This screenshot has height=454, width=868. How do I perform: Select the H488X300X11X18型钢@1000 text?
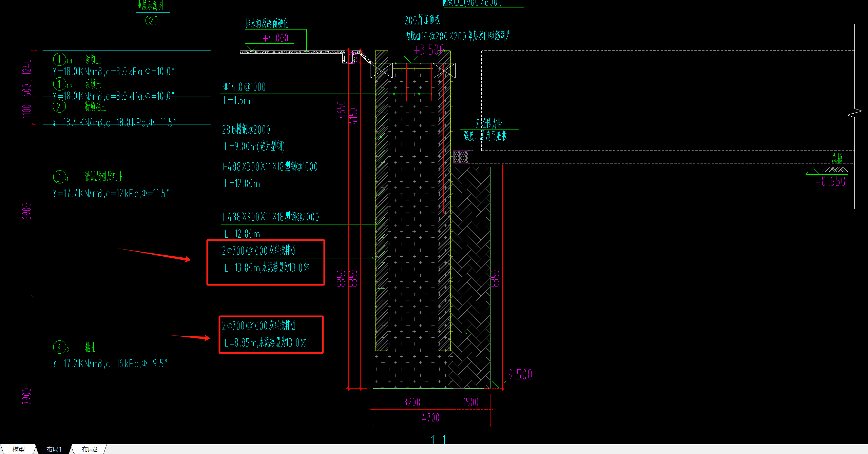270,166
